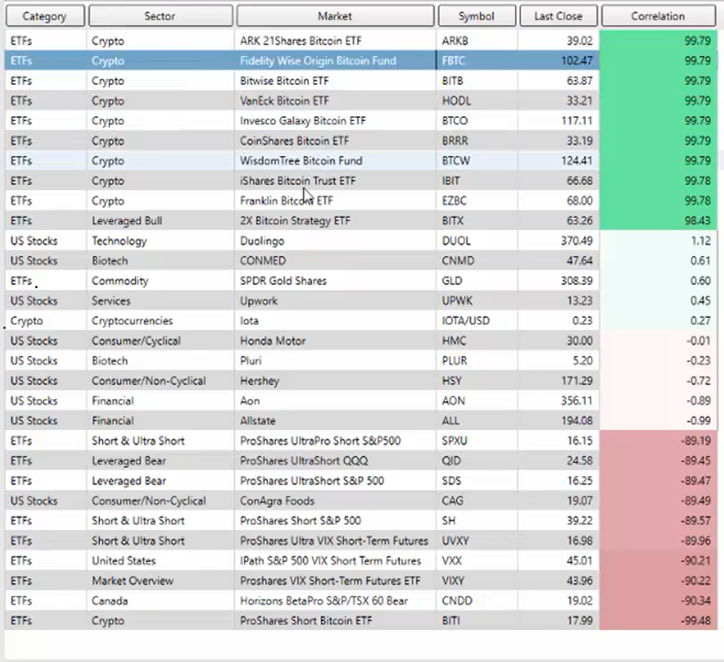Click the Sector column header
This screenshot has width=724, height=662.
tap(160, 16)
